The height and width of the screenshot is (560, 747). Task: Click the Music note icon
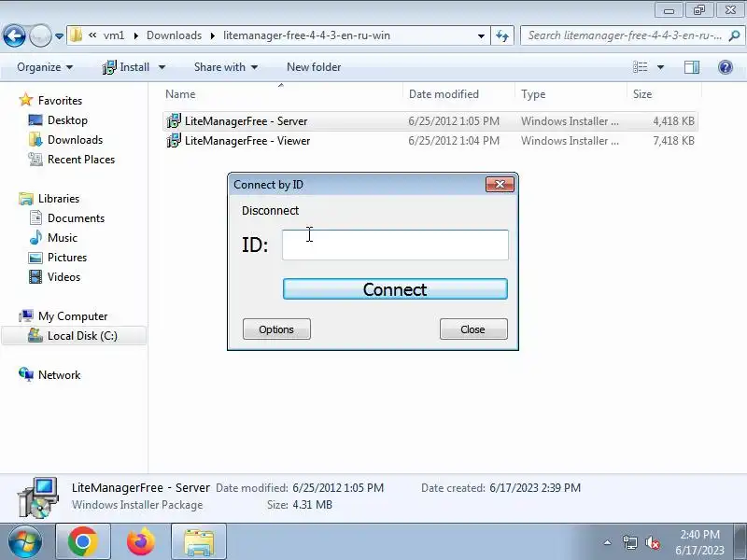coord(35,237)
